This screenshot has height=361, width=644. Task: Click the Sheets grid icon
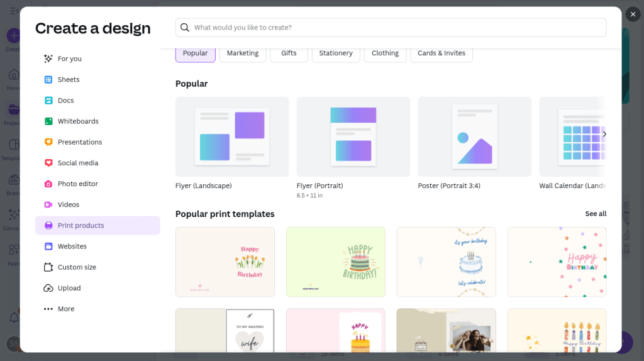[x=48, y=80]
